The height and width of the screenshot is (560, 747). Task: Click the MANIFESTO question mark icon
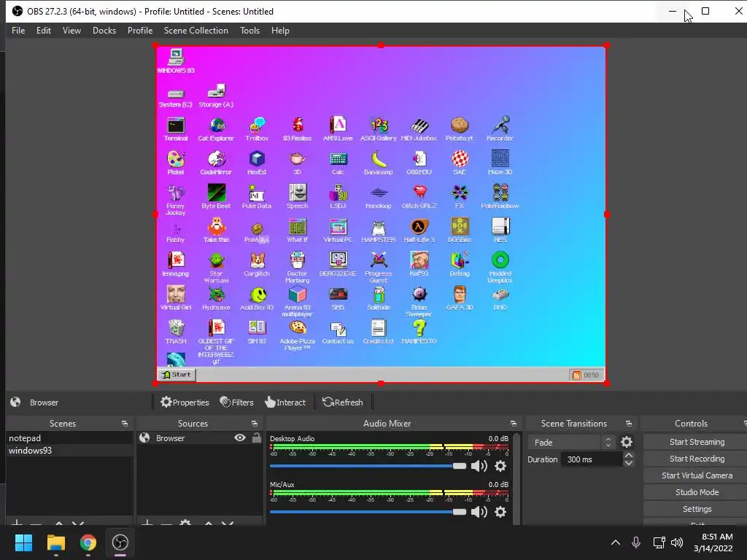click(419, 328)
